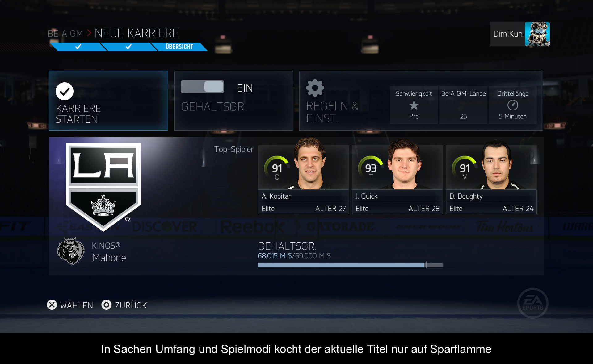Click the DimiKun profile avatar

point(537,34)
